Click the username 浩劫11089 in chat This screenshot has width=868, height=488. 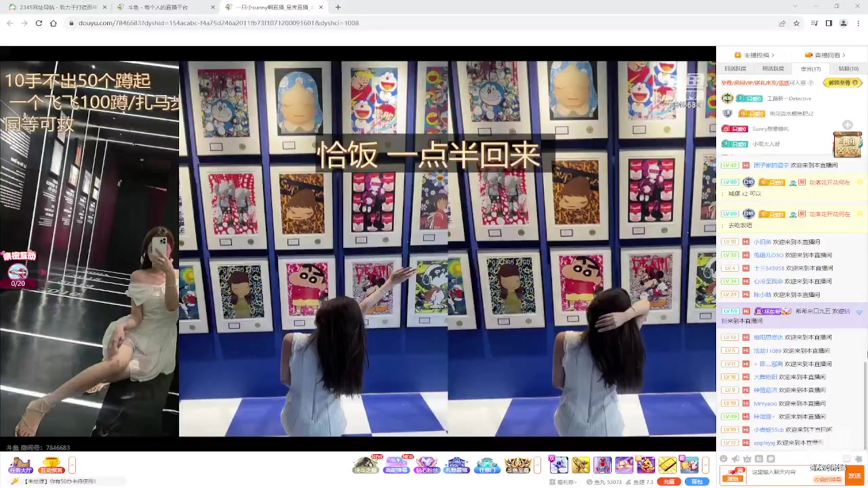(x=768, y=351)
